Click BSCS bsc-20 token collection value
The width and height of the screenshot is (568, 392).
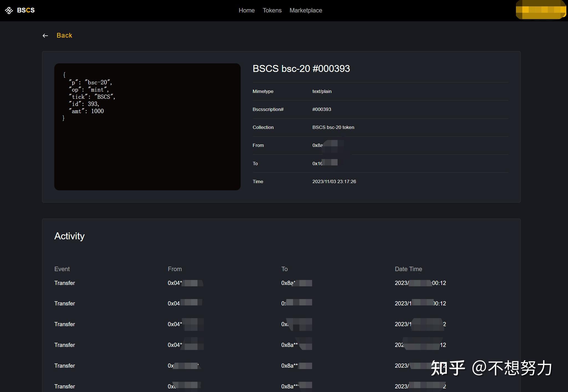click(x=333, y=127)
